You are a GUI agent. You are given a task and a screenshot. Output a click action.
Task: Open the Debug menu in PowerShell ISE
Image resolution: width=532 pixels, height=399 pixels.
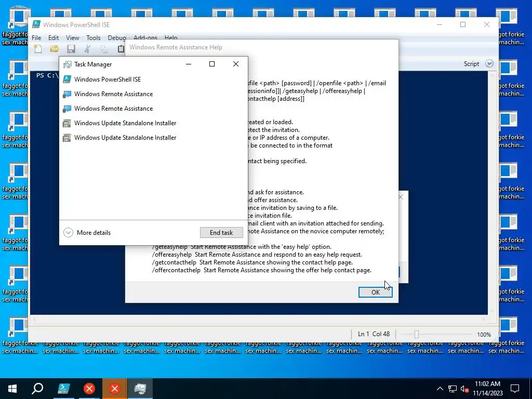(117, 37)
